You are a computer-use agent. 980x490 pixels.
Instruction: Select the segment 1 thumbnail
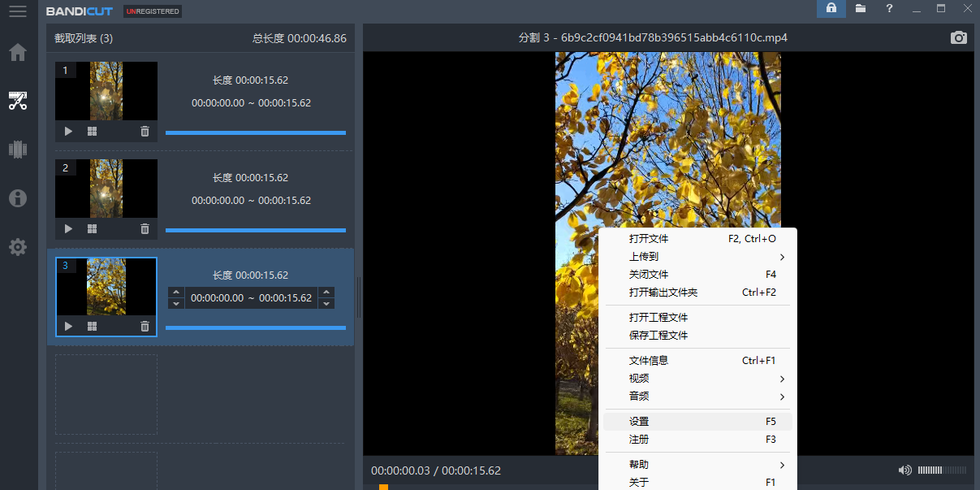(x=106, y=91)
